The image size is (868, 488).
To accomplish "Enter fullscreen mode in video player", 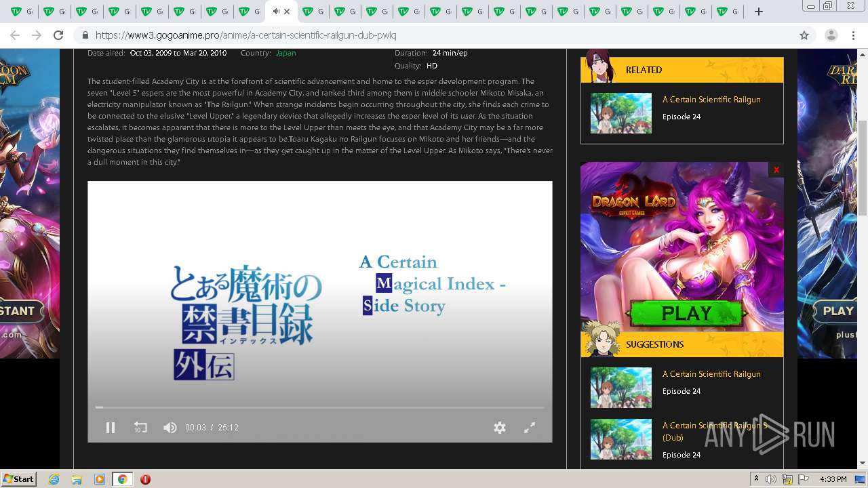I will tap(530, 428).
